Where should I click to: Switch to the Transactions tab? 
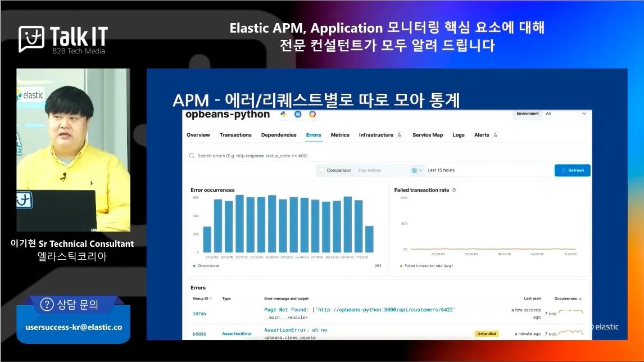235,135
